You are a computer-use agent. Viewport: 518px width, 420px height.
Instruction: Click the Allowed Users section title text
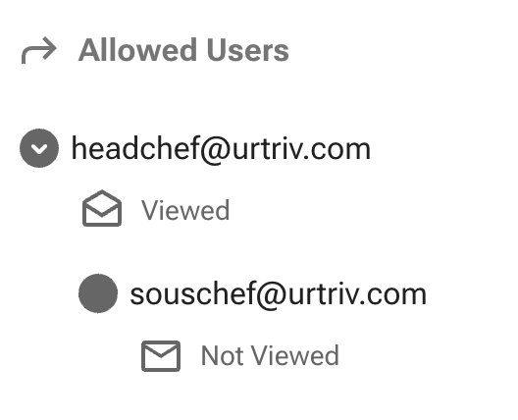pos(183,50)
